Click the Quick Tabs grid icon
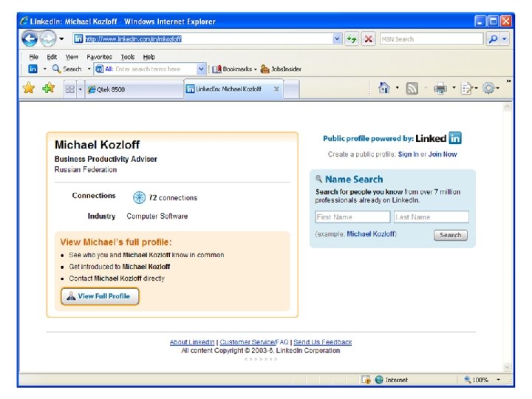 pyautogui.click(x=70, y=89)
